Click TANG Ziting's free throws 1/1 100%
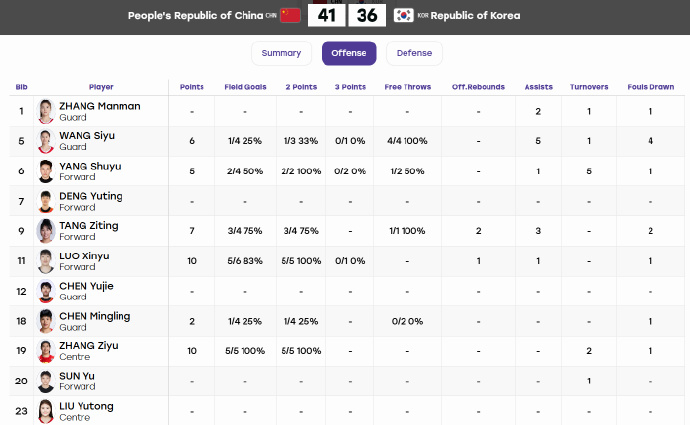The image size is (690, 425). point(407,231)
